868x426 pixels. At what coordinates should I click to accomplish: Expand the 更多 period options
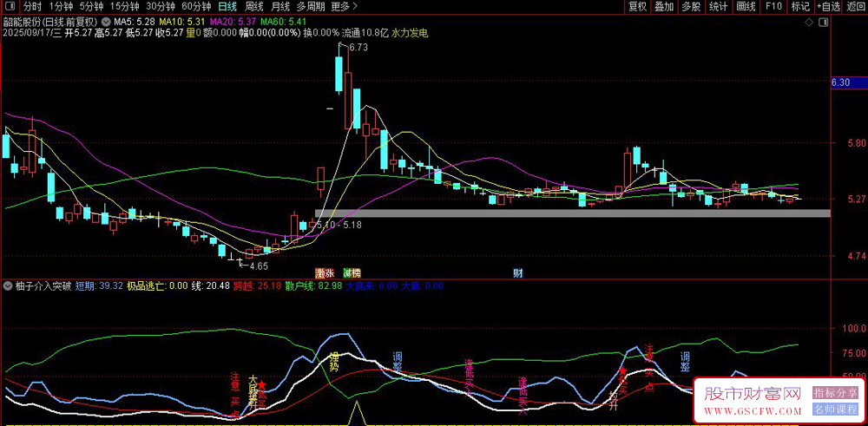344,7
